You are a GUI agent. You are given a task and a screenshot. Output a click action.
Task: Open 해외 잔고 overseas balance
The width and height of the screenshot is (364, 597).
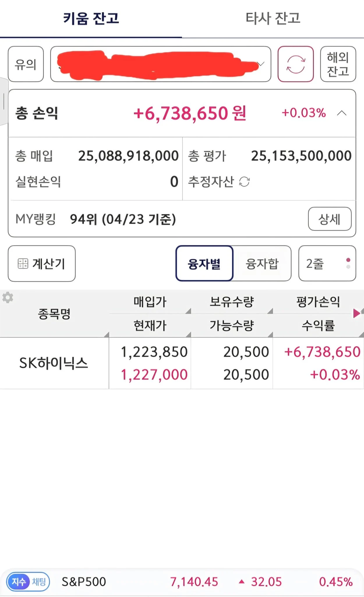338,64
